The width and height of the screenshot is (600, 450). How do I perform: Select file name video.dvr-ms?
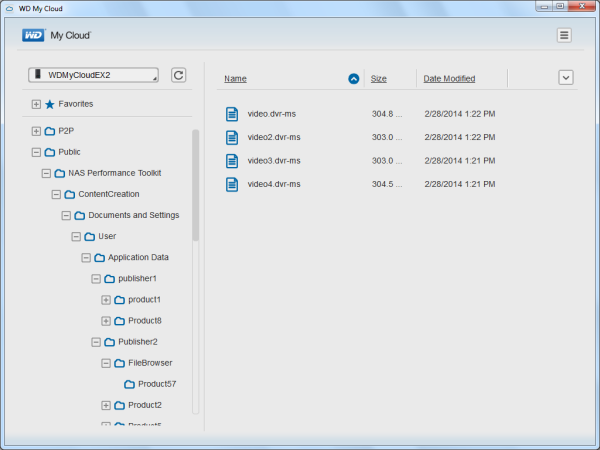(x=272, y=114)
